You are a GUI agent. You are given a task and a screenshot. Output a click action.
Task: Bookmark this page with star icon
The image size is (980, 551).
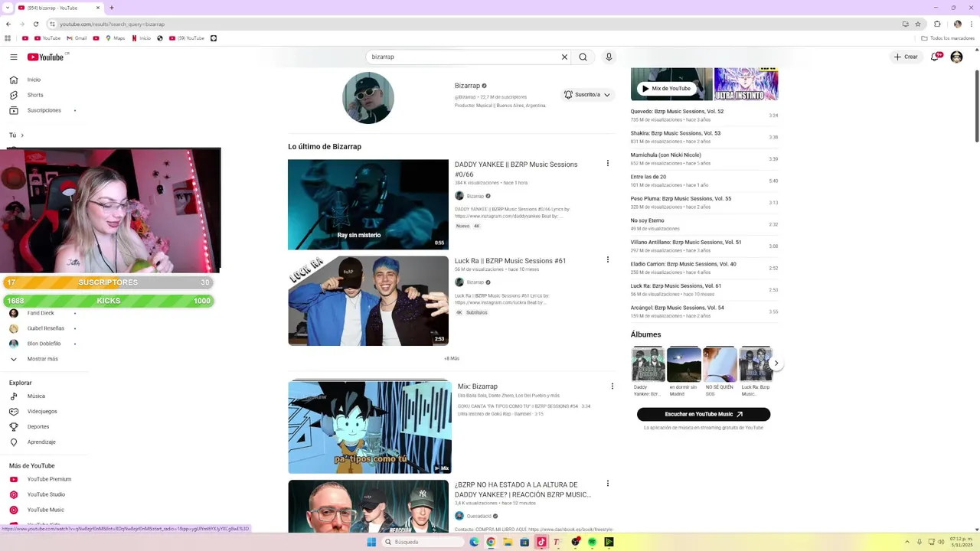(x=918, y=24)
